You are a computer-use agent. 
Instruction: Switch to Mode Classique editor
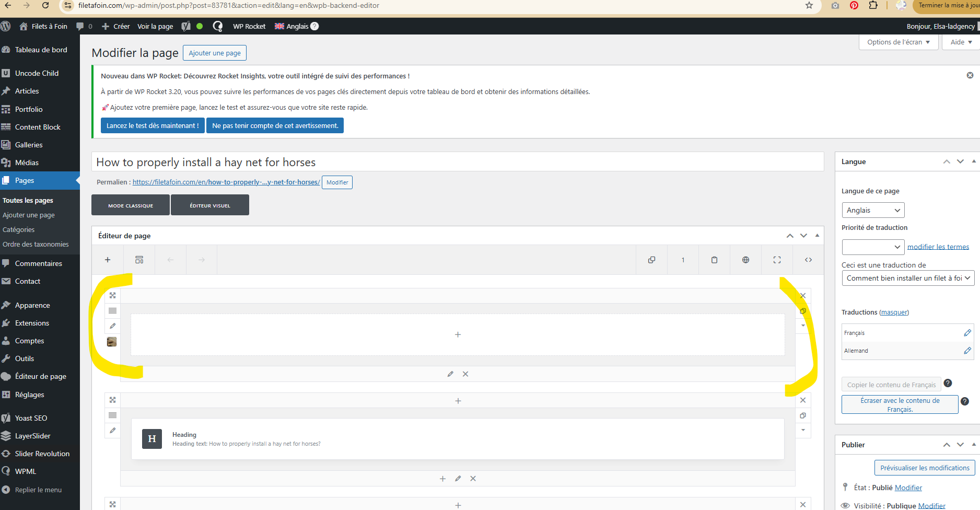tap(131, 205)
